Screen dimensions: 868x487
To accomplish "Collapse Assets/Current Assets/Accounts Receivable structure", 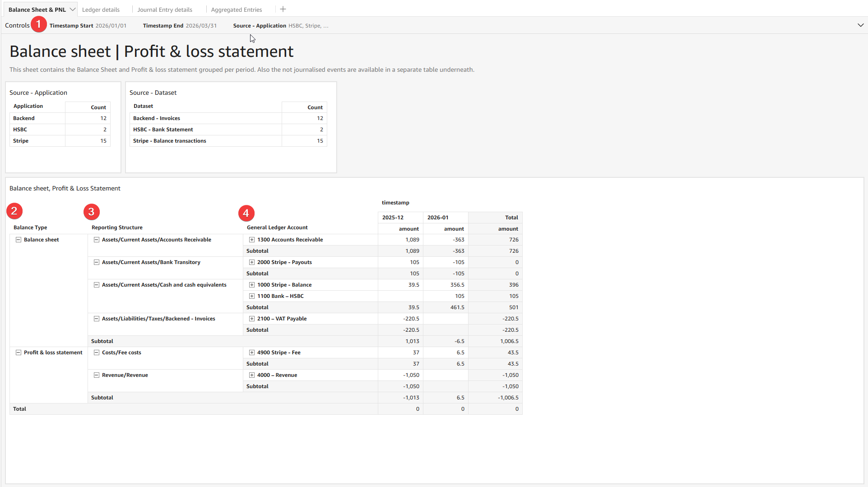I will click(x=97, y=240).
